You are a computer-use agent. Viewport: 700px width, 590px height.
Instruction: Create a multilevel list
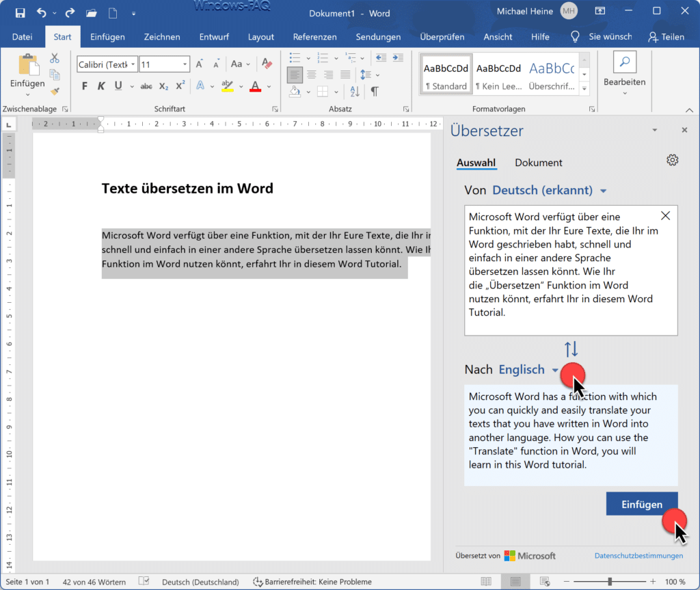point(351,57)
